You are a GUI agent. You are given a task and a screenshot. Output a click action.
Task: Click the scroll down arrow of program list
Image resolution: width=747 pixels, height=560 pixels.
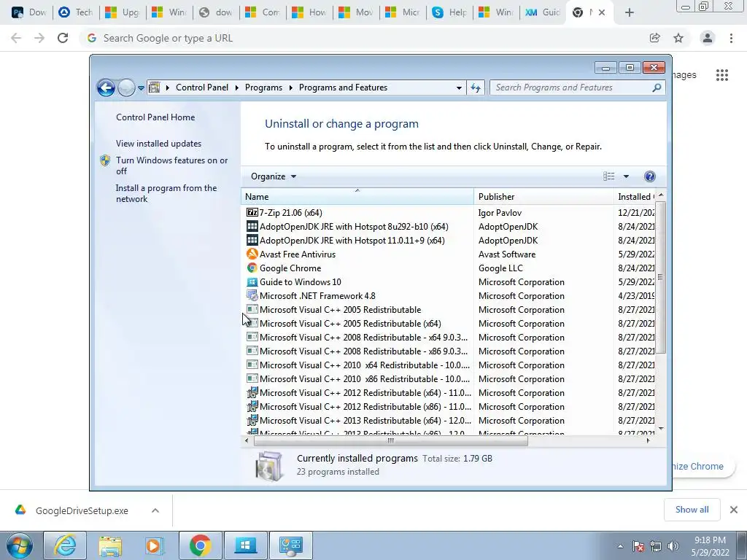pyautogui.click(x=660, y=429)
